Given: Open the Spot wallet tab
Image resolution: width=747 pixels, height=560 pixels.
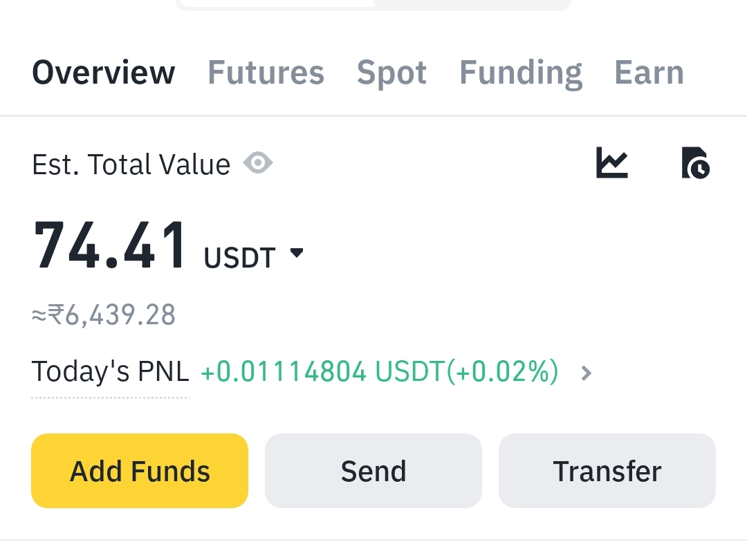Looking at the screenshot, I should tap(391, 73).
